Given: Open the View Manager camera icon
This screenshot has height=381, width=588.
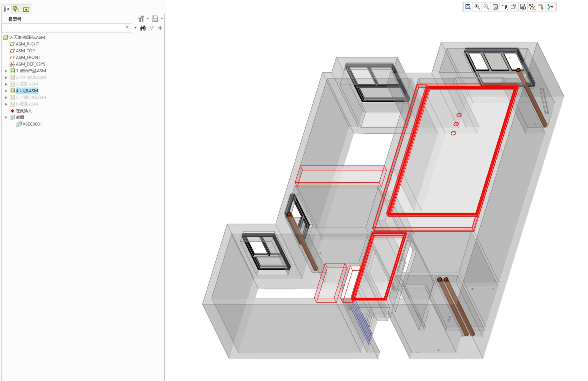Looking at the screenshot, I should pos(523,7).
